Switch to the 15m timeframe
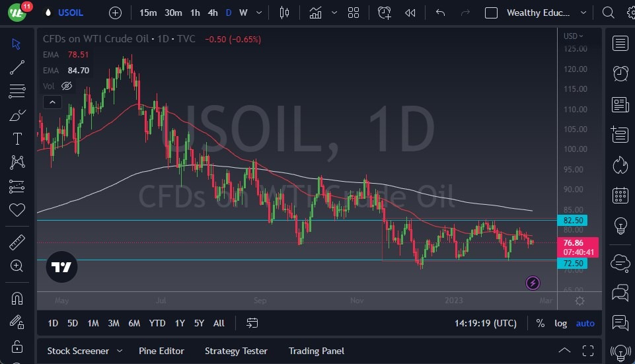 pos(148,13)
